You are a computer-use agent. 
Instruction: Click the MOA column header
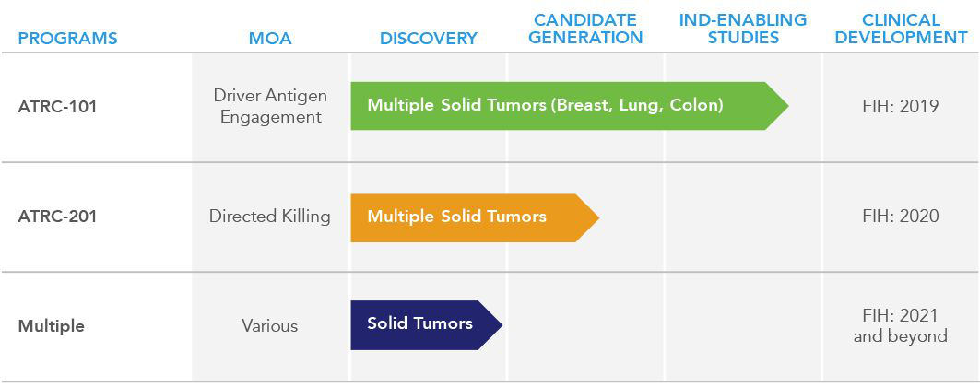[x=270, y=38]
